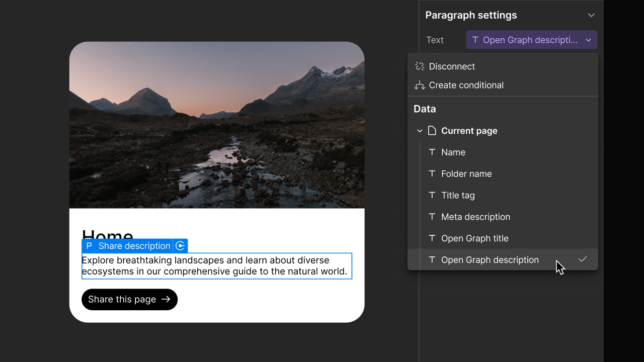Image resolution: width=644 pixels, height=362 pixels.
Task: Click the Share description label tag
Action: pos(134,246)
